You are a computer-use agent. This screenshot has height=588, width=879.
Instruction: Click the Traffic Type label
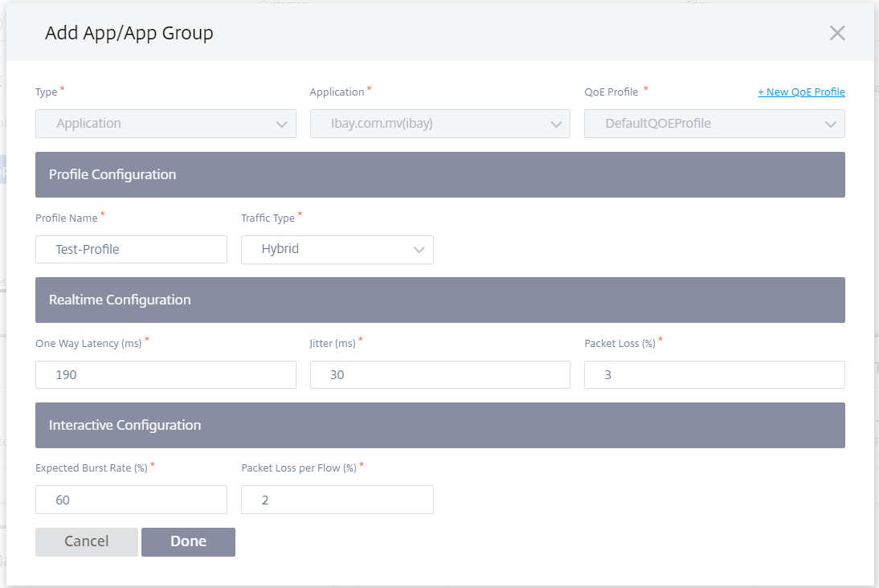[268, 218]
